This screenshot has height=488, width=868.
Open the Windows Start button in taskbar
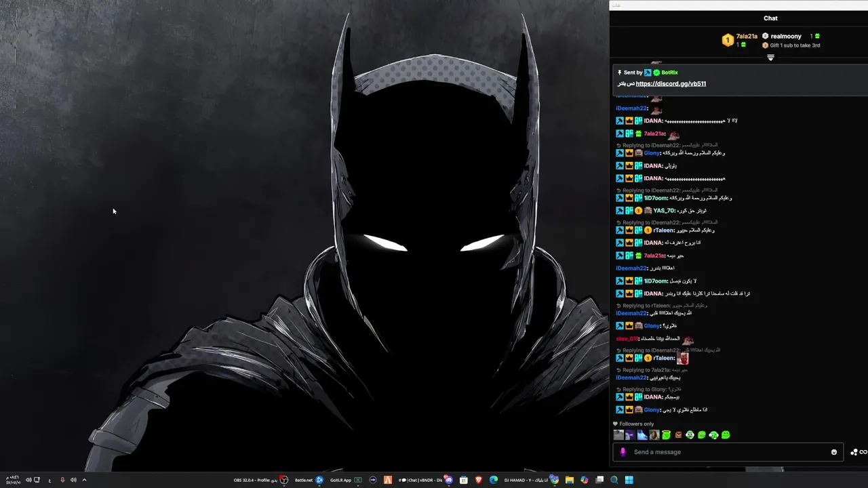click(629, 480)
